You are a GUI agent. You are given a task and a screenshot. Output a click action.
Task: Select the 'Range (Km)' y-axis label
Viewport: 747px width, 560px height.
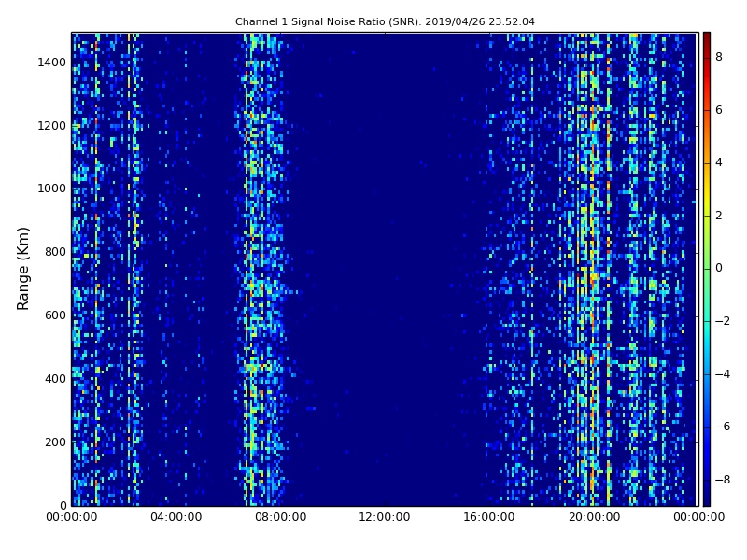[x=22, y=269]
